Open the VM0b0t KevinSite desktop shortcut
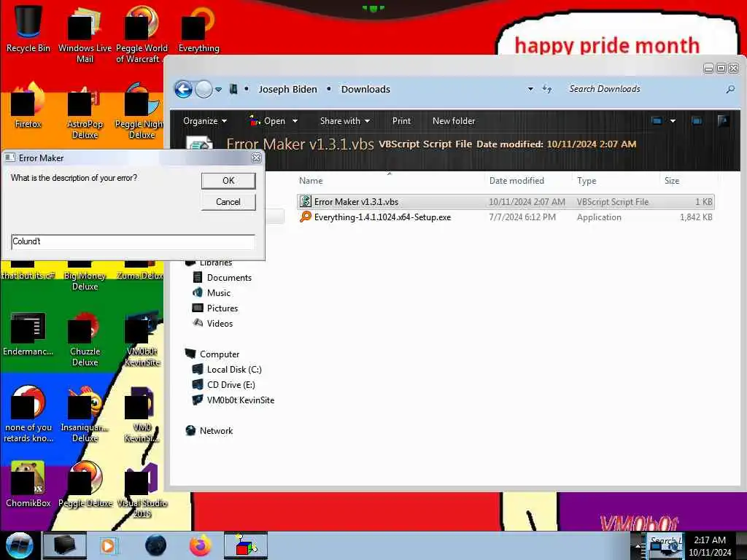This screenshot has width=747, height=560. pos(142,338)
